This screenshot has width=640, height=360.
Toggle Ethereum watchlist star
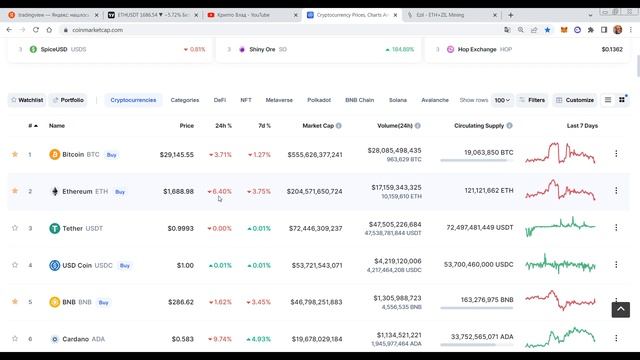(x=15, y=191)
